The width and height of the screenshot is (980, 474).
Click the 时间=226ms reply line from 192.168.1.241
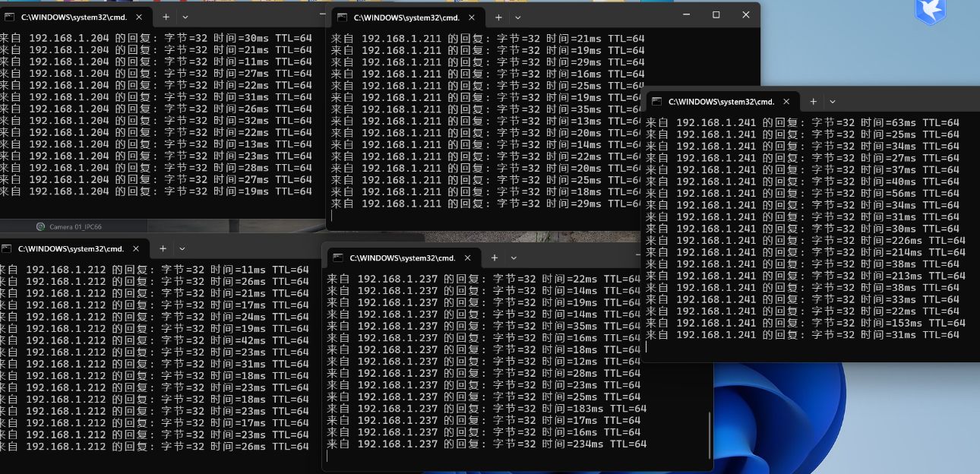point(805,241)
